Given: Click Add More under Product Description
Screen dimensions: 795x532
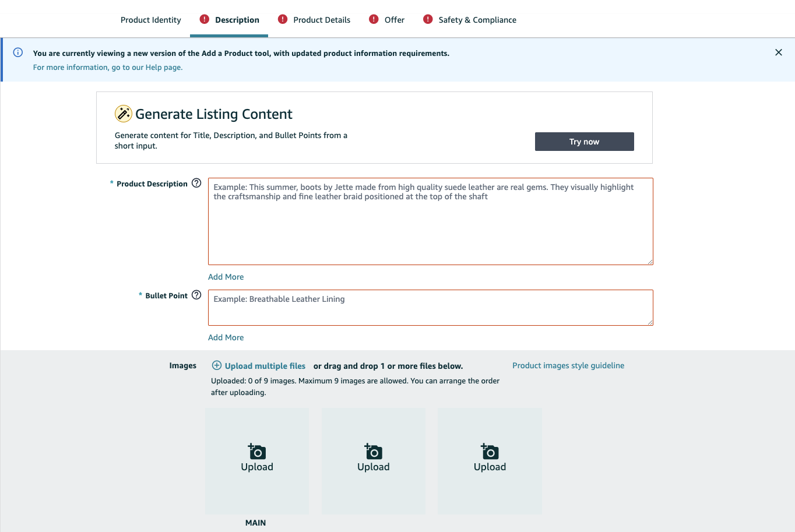Looking at the screenshot, I should coord(226,277).
